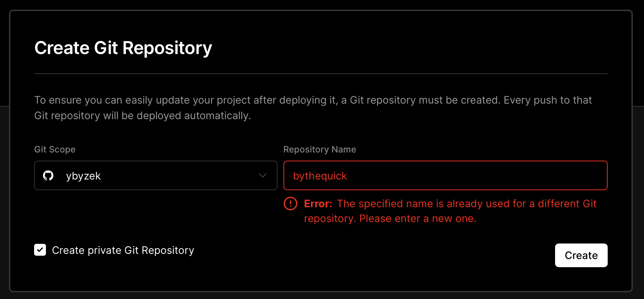Screen dimensions: 644x299
Task: Click the "Git Scope" field label
Action: click(x=55, y=149)
